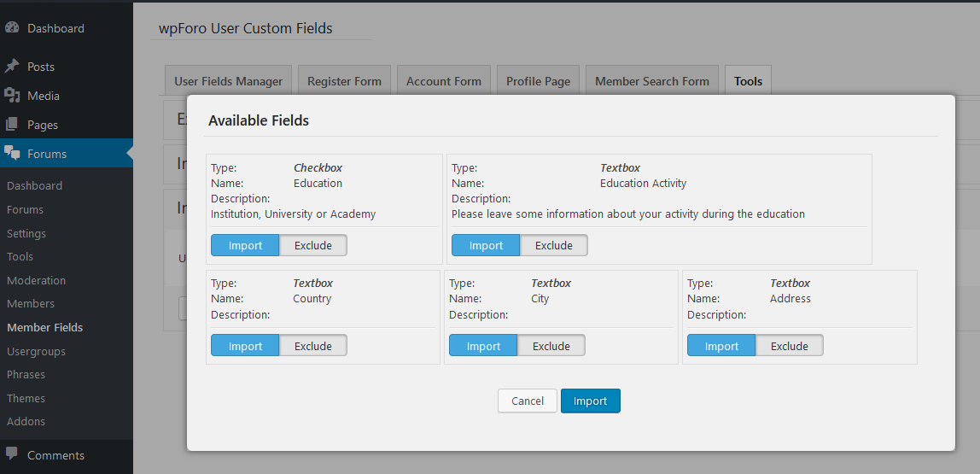The height and width of the screenshot is (474, 980).
Task: Click the Comments bubble icon
Action: point(12,455)
